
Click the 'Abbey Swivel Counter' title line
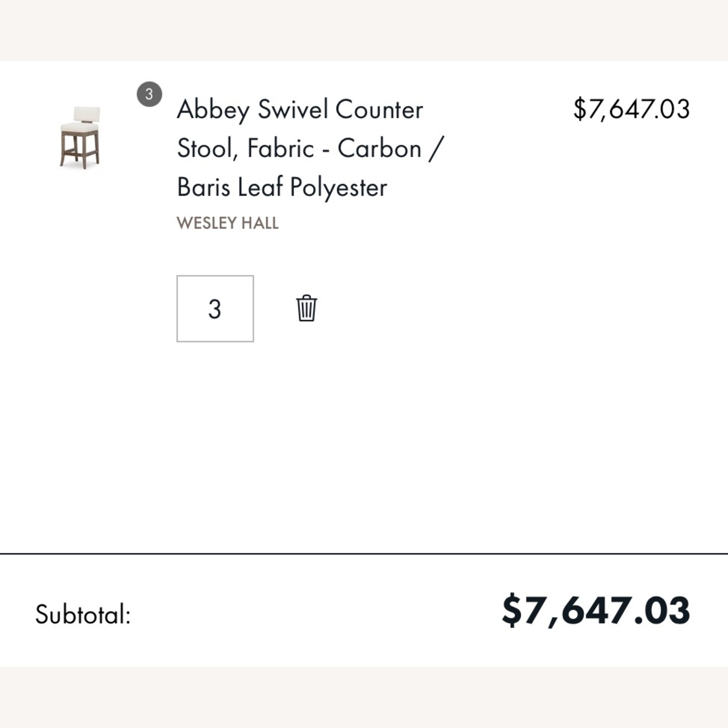pyautogui.click(x=300, y=109)
